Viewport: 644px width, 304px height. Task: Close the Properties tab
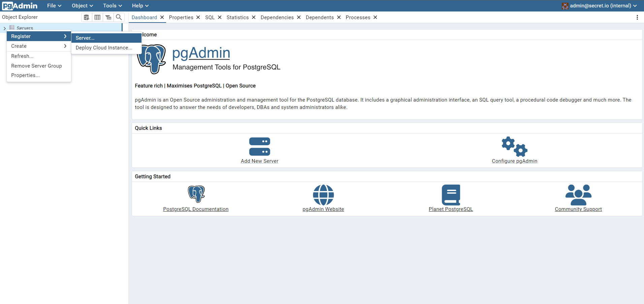point(198,17)
